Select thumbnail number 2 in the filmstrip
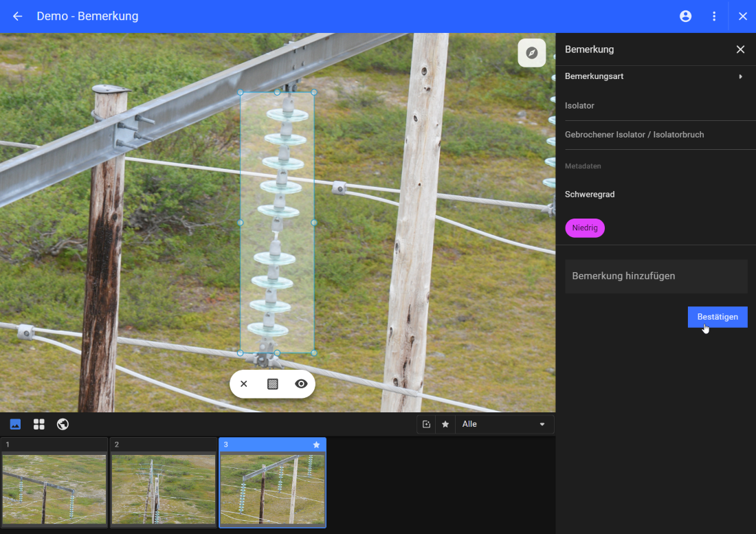 (164, 482)
